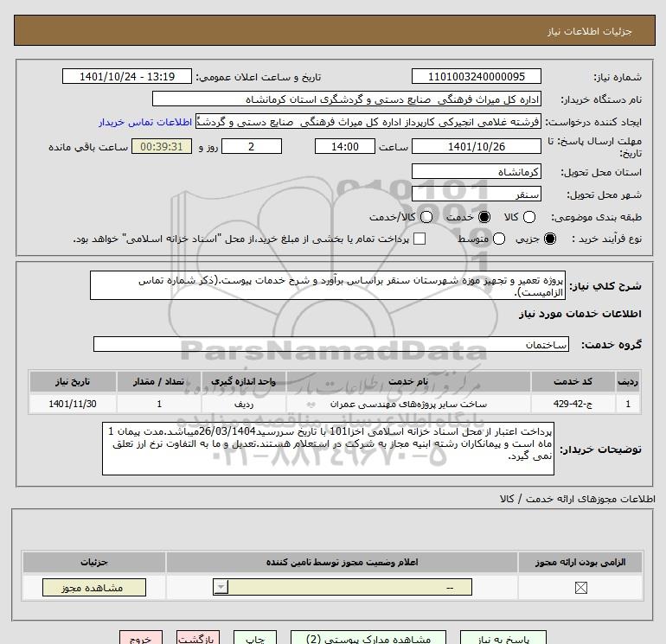Click the چاپ print button
The height and width of the screenshot is (644, 666).
[255, 638]
